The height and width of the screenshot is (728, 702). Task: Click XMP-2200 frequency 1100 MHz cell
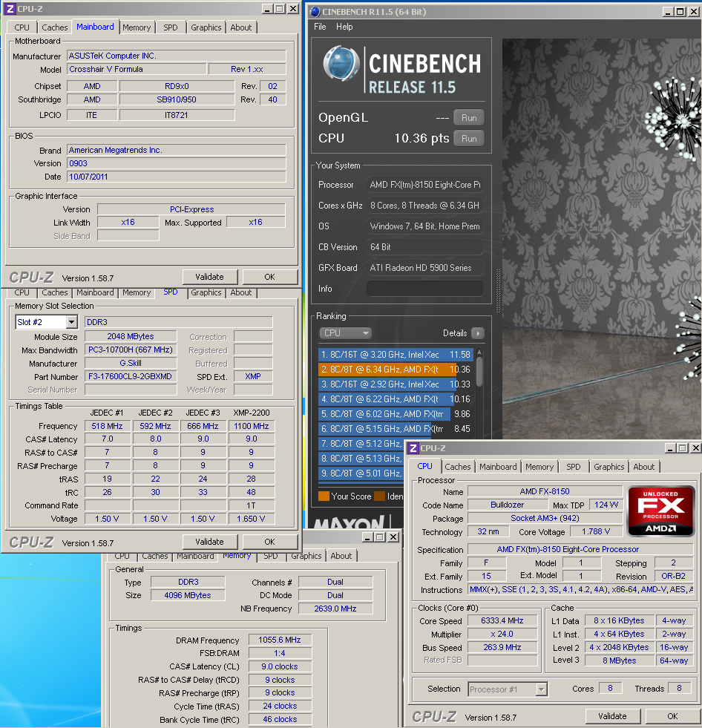(x=251, y=426)
